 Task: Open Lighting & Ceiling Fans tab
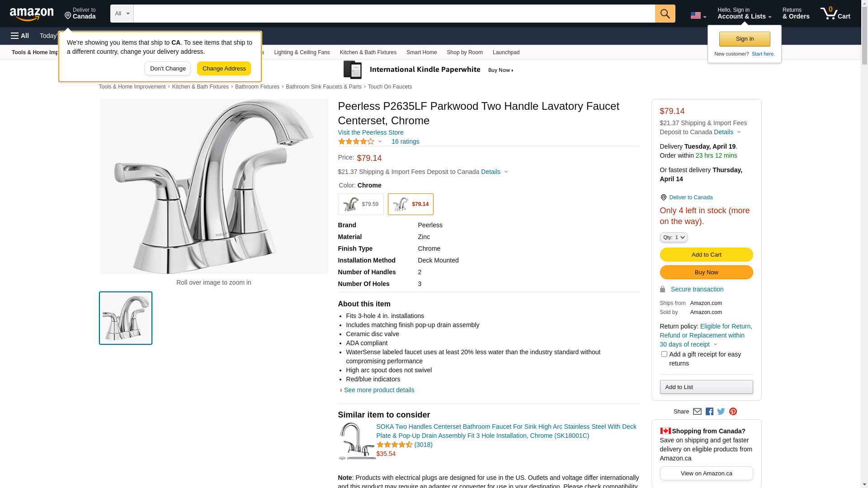(x=302, y=52)
